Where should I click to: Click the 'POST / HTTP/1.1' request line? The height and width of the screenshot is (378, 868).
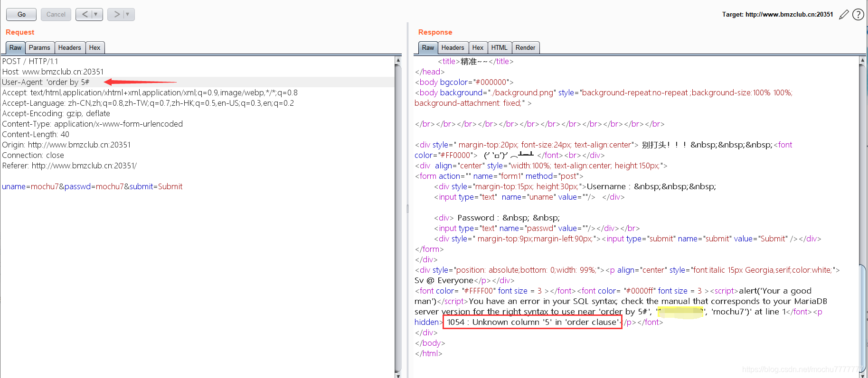pyautogui.click(x=30, y=62)
